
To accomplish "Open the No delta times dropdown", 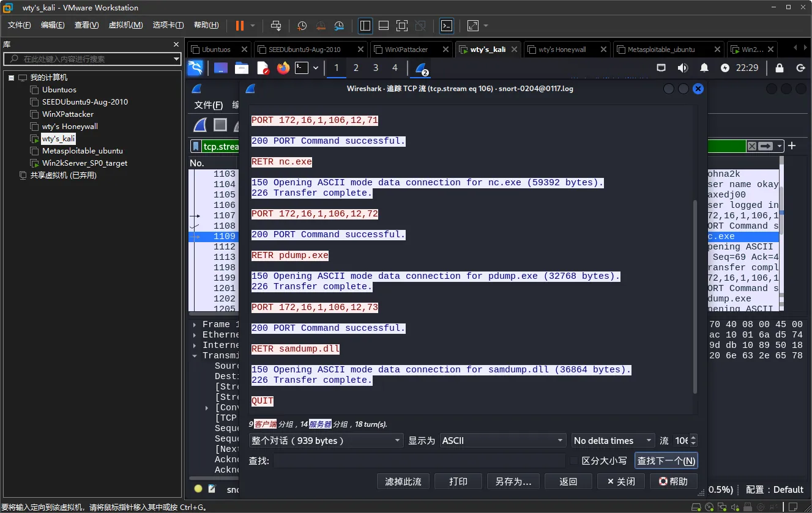I will (613, 440).
